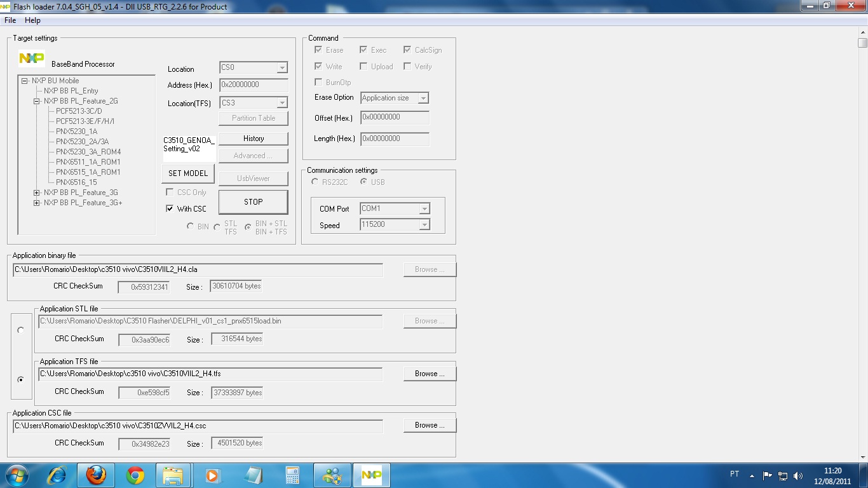The image size is (868, 488).
Task: Open the Speed 115200 dropdown
Action: pos(424,224)
